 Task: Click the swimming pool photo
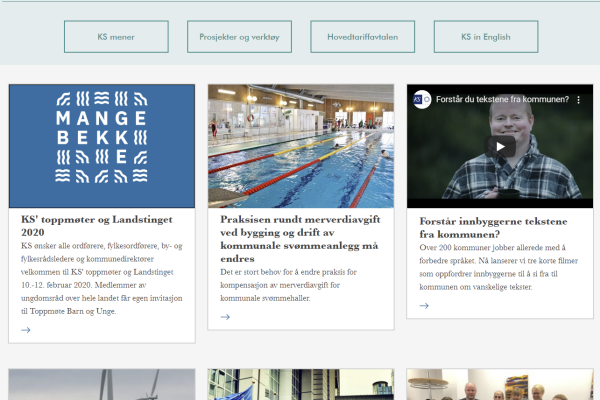coord(301,146)
